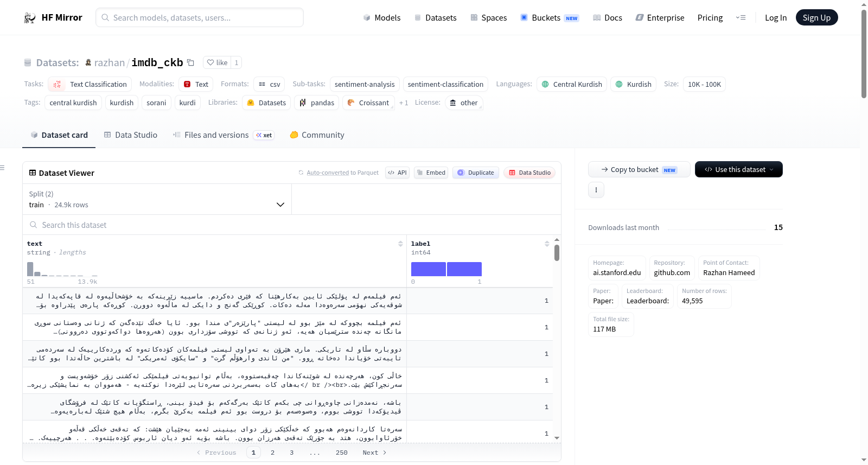Image resolution: width=868 pixels, height=465 pixels.
Task: Select the Text modality tag
Action: (196, 84)
